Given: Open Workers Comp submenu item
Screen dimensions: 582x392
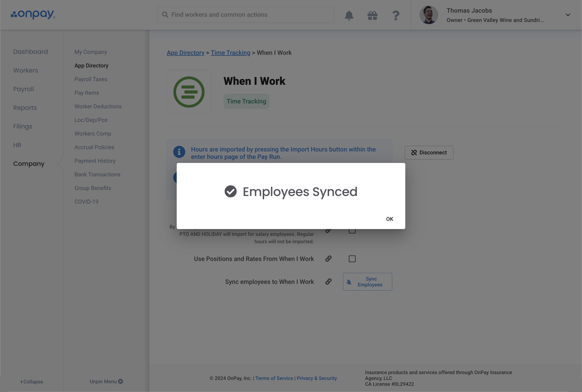Looking at the screenshot, I should 93,134.
